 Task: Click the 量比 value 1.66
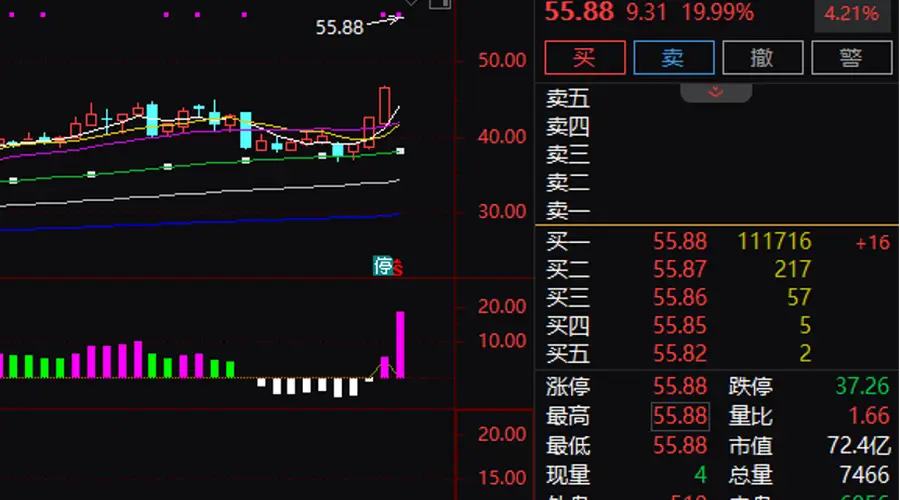(869, 416)
